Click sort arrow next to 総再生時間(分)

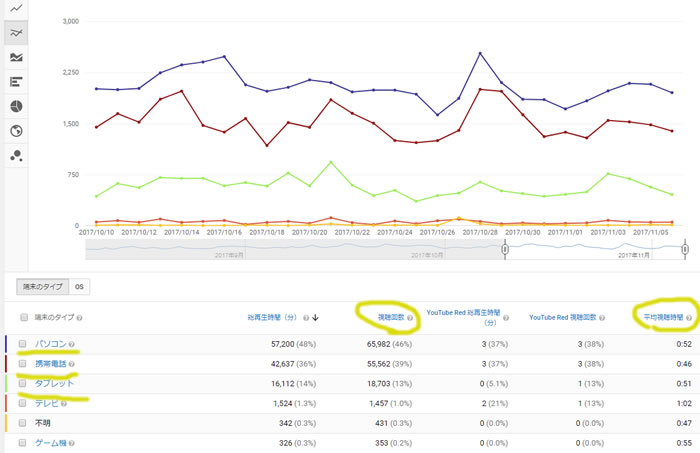(x=316, y=318)
